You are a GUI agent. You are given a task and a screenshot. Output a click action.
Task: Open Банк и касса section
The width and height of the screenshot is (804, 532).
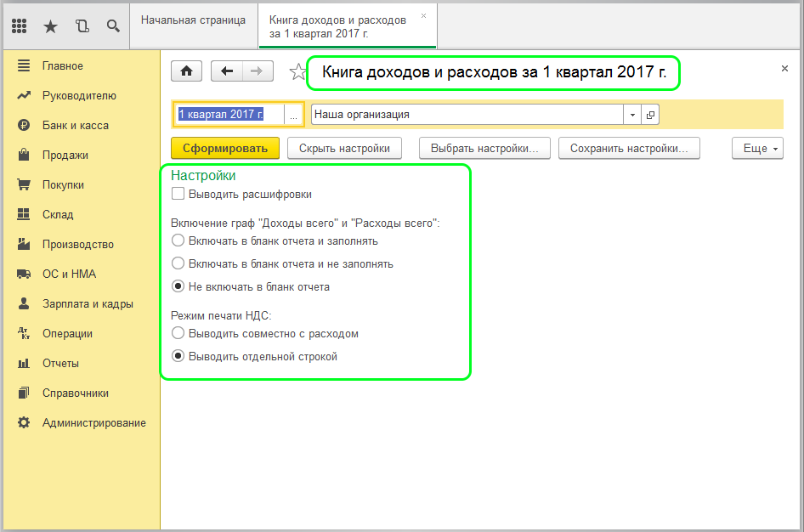75,125
